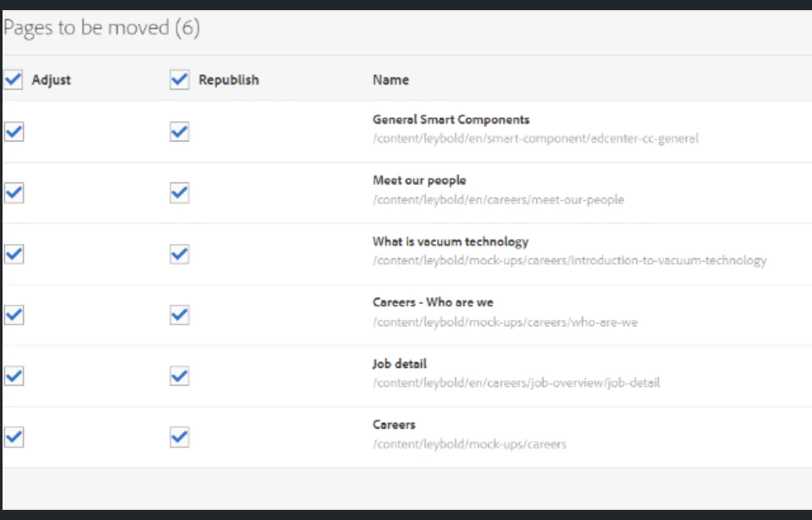Screen dimensions: 812x520
Task: Uncheck Adjust for Meet our people
Action: click(14, 192)
